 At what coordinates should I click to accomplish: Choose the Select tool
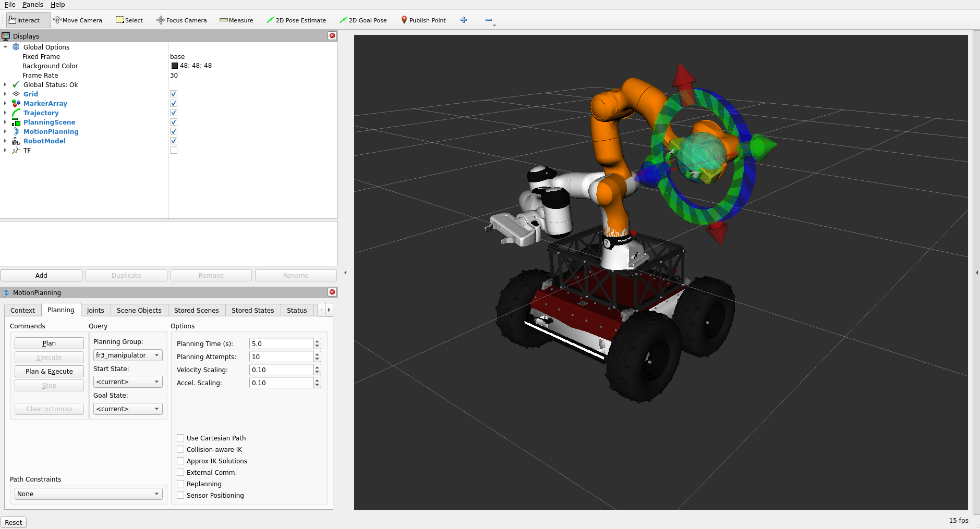tap(129, 20)
